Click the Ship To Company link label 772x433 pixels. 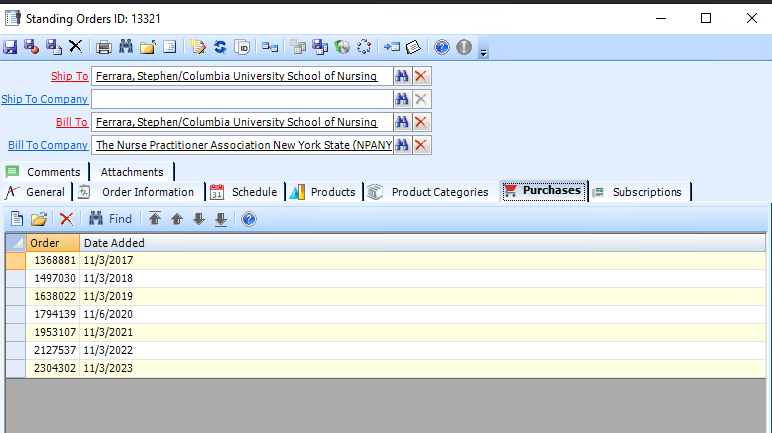45,99
